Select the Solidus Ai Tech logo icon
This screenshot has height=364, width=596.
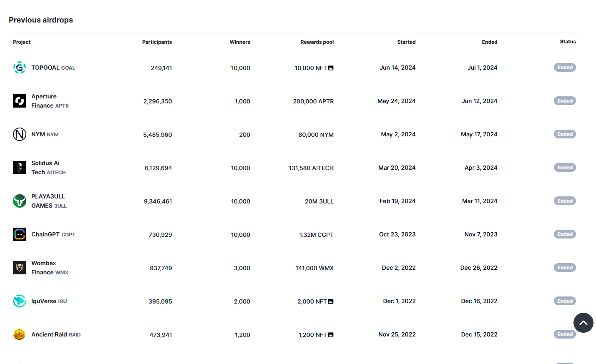click(20, 168)
